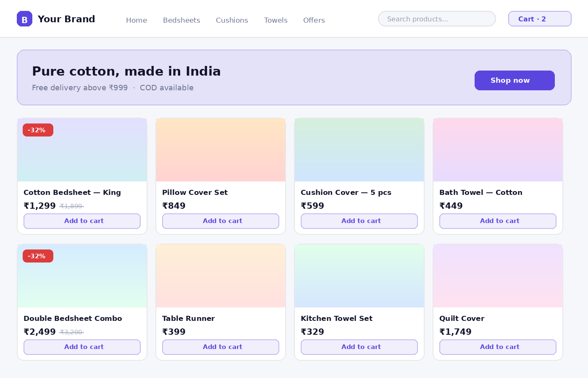Click the Table Runner title

tap(189, 318)
